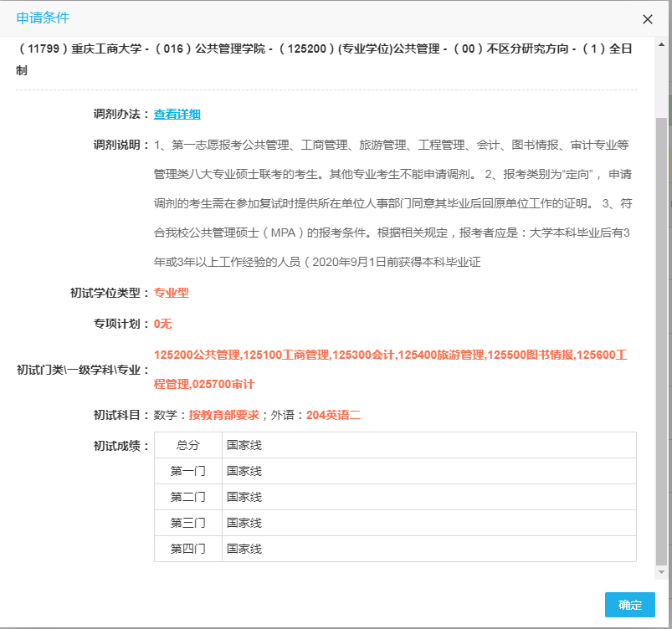Click the 调剂说明 label
672x629 pixels.
121,146
